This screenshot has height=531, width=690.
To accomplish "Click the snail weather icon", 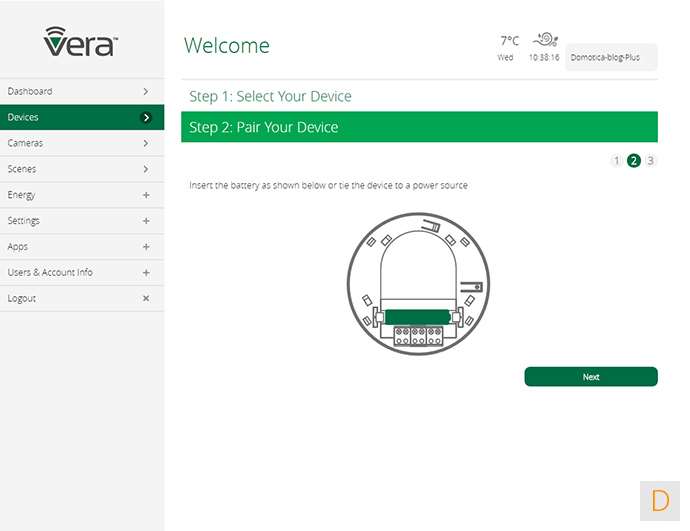I will pyautogui.click(x=545, y=40).
